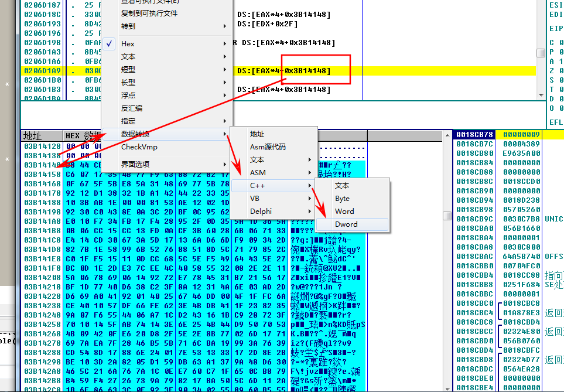Expand the 界面选项 submenu
564x392 pixels.
[166, 164]
